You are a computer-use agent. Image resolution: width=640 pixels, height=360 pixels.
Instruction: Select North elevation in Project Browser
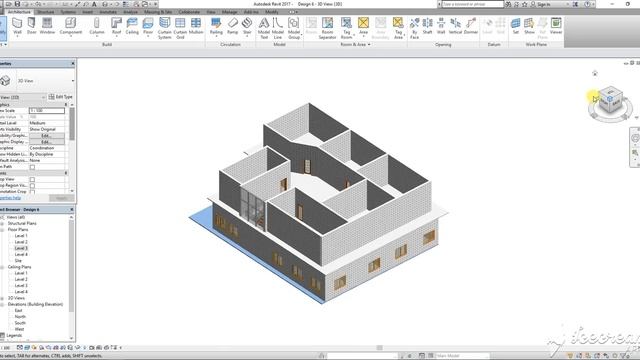pyautogui.click(x=20, y=317)
